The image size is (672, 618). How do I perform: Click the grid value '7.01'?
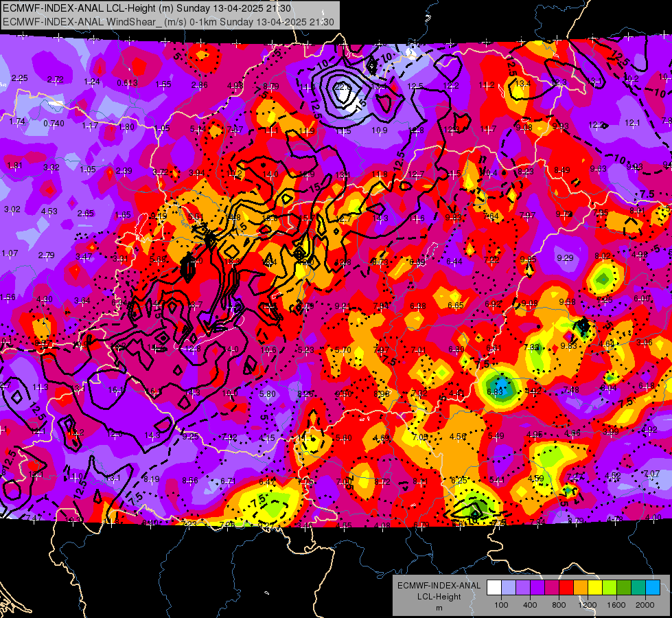point(418,350)
